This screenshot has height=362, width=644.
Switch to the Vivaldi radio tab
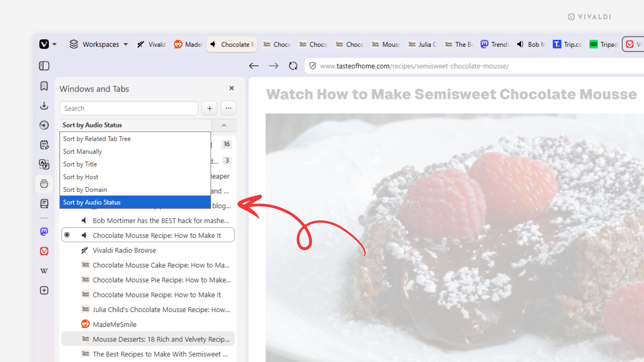click(152, 44)
